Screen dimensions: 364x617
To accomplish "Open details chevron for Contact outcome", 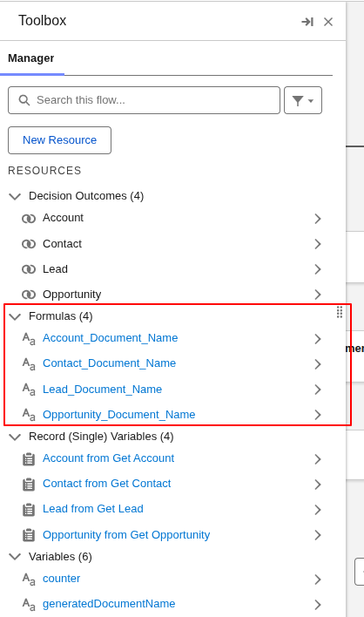I will [x=318, y=244].
